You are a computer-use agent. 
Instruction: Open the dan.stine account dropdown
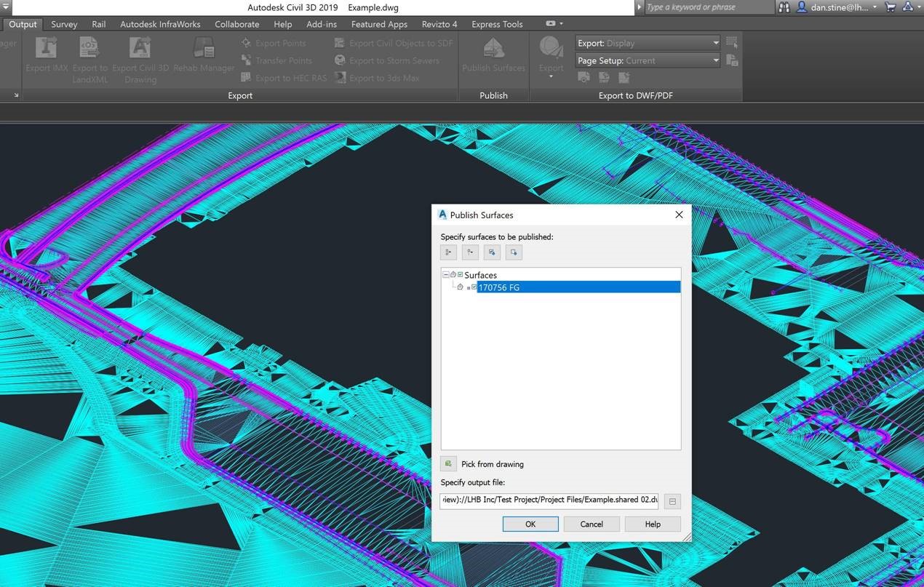(x=875, y=7)
